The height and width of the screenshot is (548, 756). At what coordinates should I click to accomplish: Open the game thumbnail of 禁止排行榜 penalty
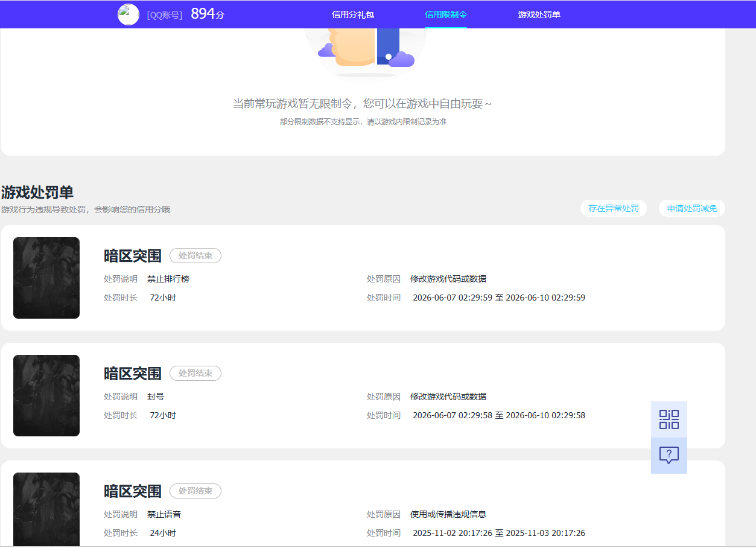(46, 278)
